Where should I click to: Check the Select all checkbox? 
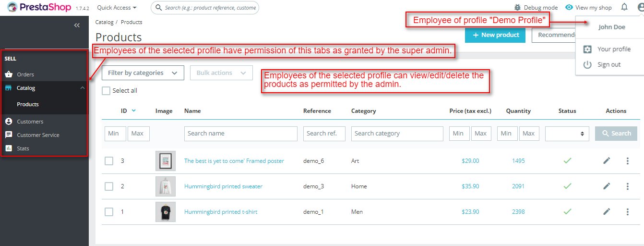[x=106, y=91]
